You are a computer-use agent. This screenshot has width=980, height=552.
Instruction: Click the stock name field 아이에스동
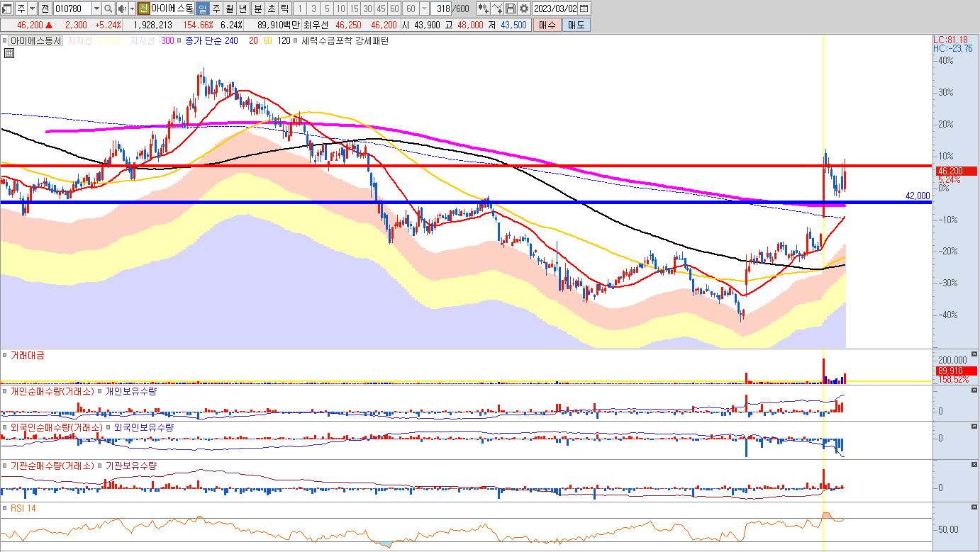(172, 9)
